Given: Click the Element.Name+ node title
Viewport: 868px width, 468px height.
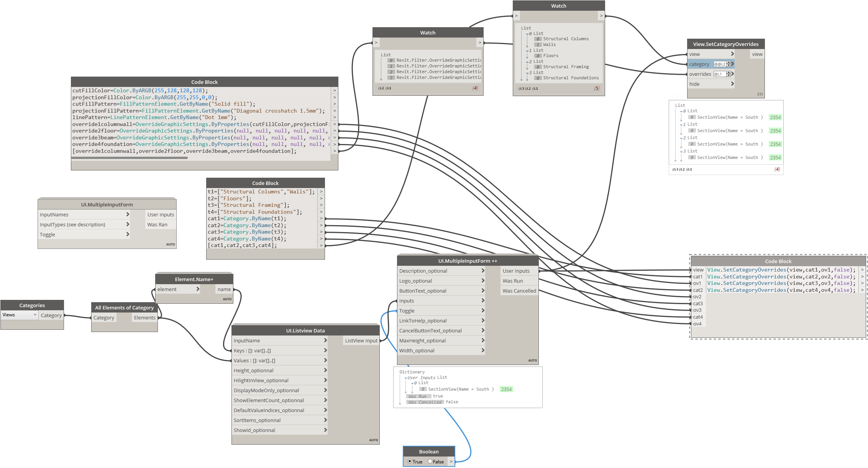Looking at the screenshot, I should [x=194, y=279].
